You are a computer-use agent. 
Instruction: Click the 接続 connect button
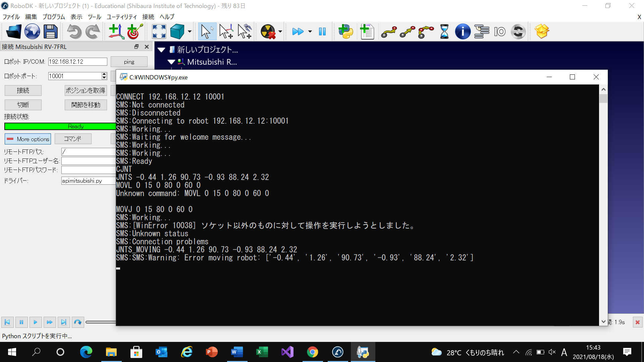pyautogui.click(x=23, y=90)
